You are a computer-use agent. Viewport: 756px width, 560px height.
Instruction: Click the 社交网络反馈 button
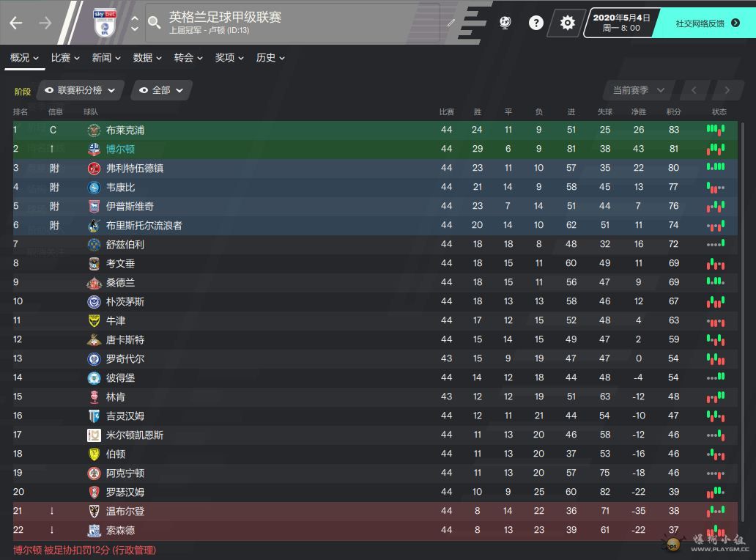tap(708, 23)
